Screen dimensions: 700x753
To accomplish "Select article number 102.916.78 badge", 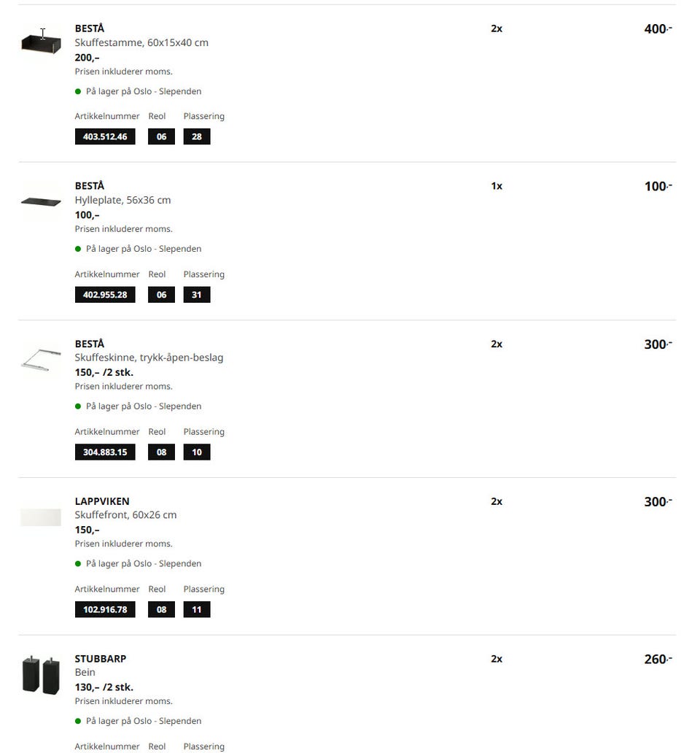I will pos(105,609).
